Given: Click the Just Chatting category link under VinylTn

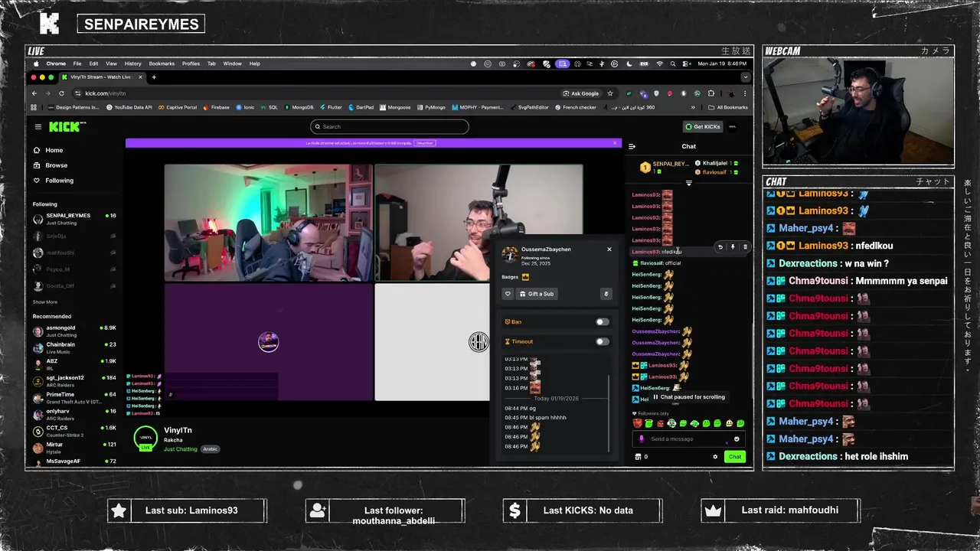Looking at the screenshot, I should click(181, 449).
